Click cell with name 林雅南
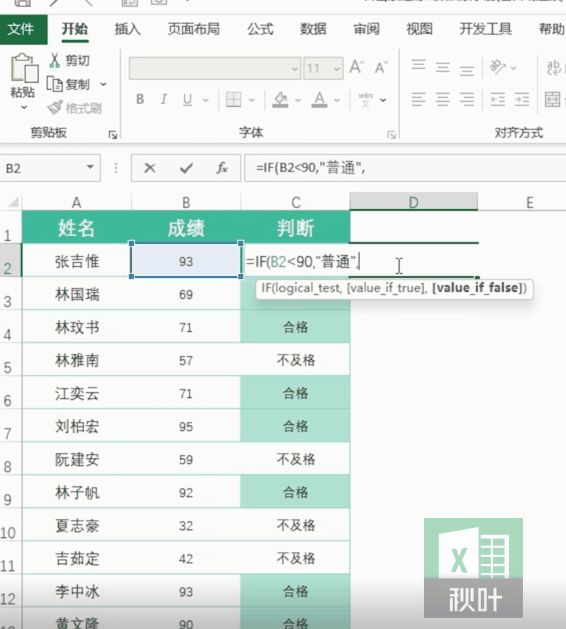 point(77,360)
